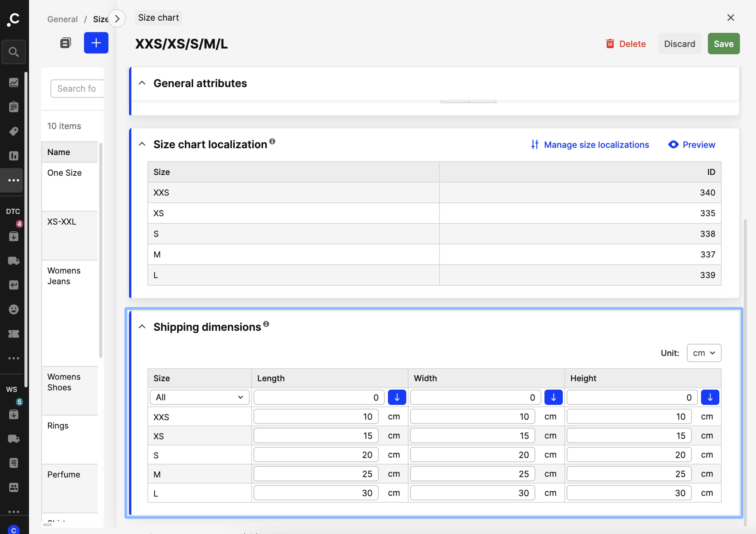The image size is (756, 534).
Task: Click the XXS Length input with value 10
Action: click(x=316, y=416)
